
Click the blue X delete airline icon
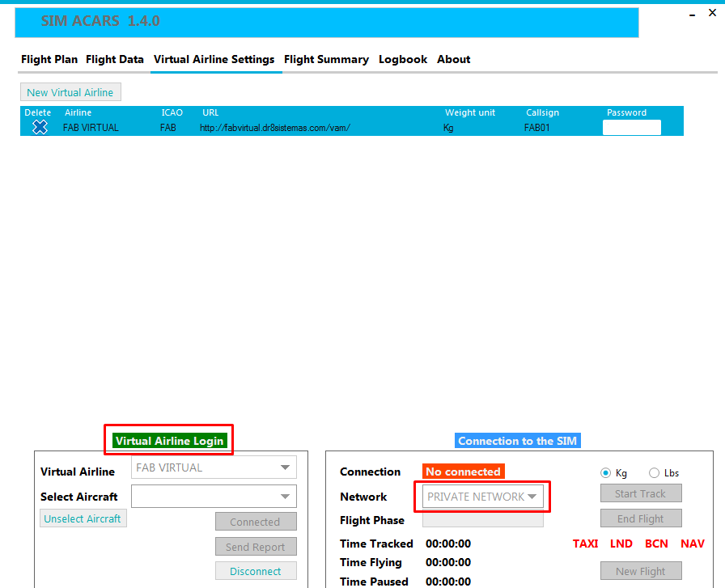tap(40, 127)
